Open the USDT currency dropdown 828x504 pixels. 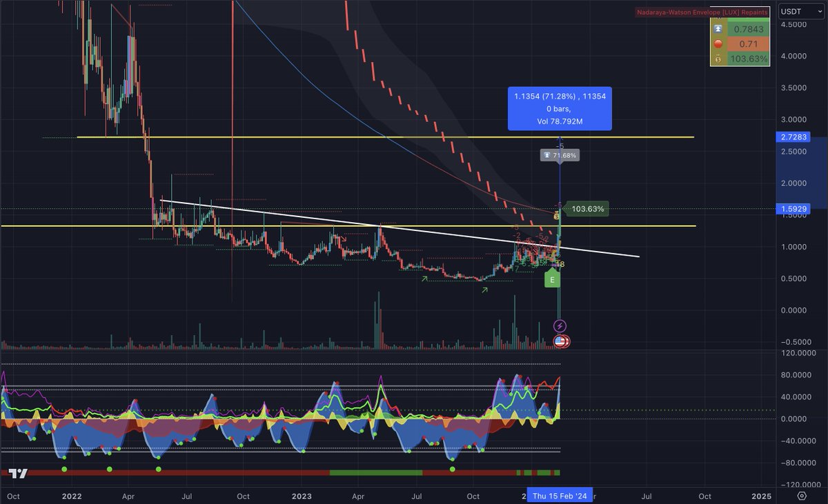(x=800, y=10)
